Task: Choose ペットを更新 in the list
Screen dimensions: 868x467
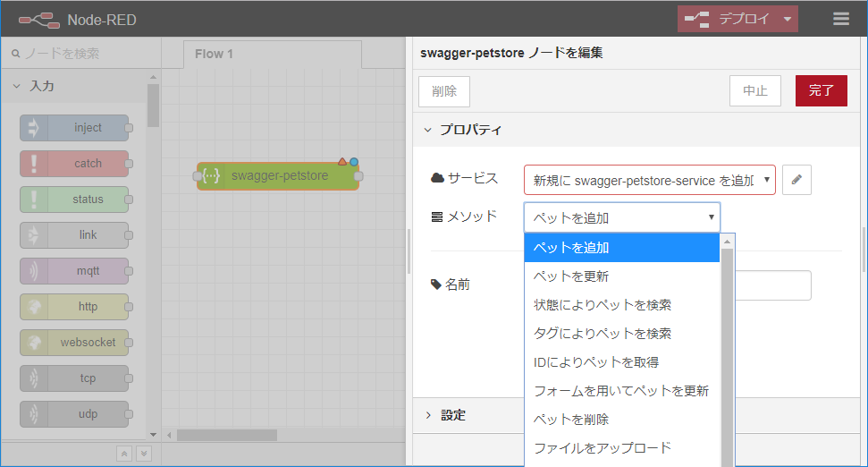Action: [x=621, y=276]
